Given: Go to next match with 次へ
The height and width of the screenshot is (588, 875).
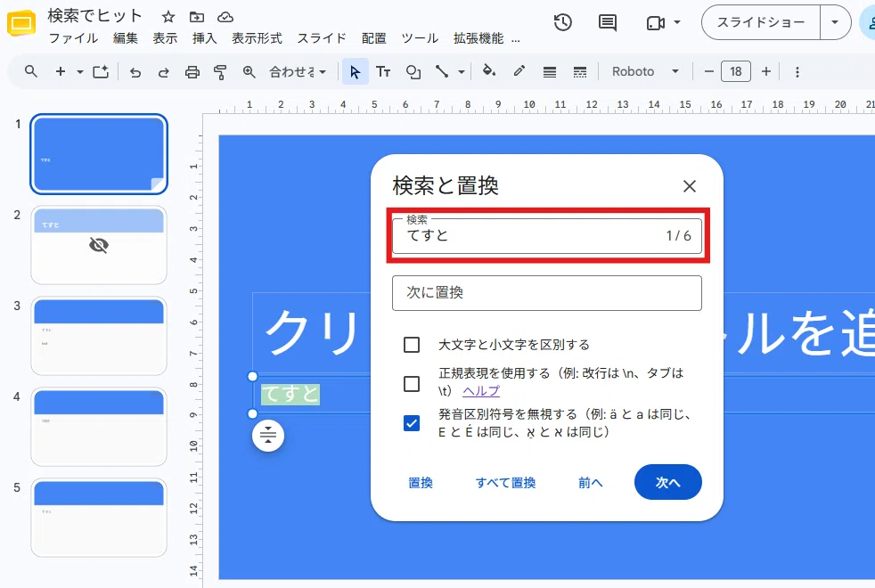Looking at the screenshot, I should point(668,482).
